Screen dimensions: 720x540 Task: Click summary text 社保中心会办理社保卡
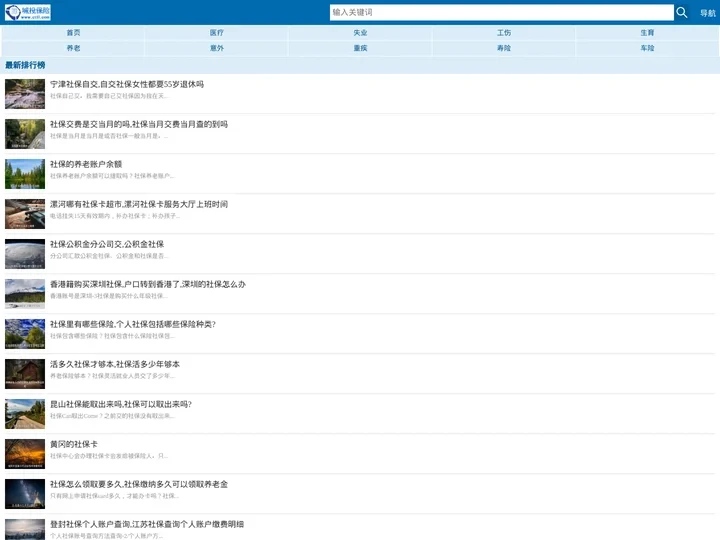coord(109,456)
